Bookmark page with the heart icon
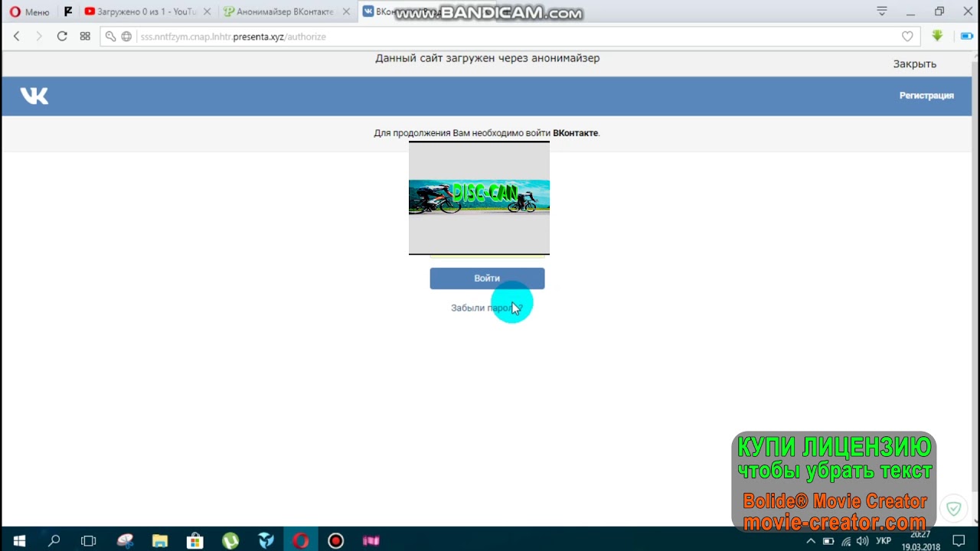Image resolution: width=980 pixels, height=551 pixels. (907, 36)
